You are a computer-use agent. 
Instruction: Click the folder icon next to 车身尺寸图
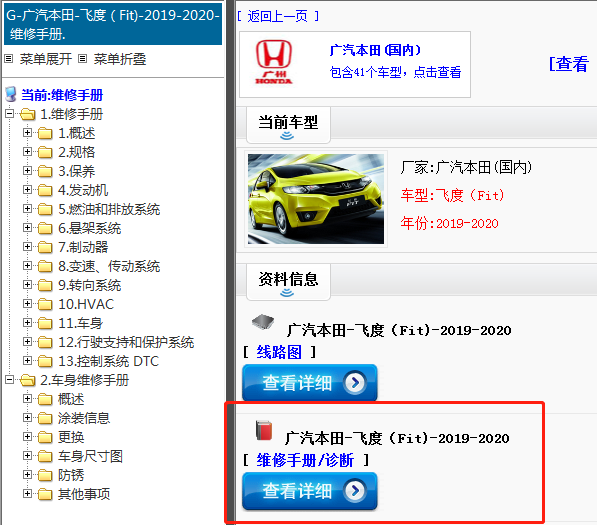click(45, 456)
